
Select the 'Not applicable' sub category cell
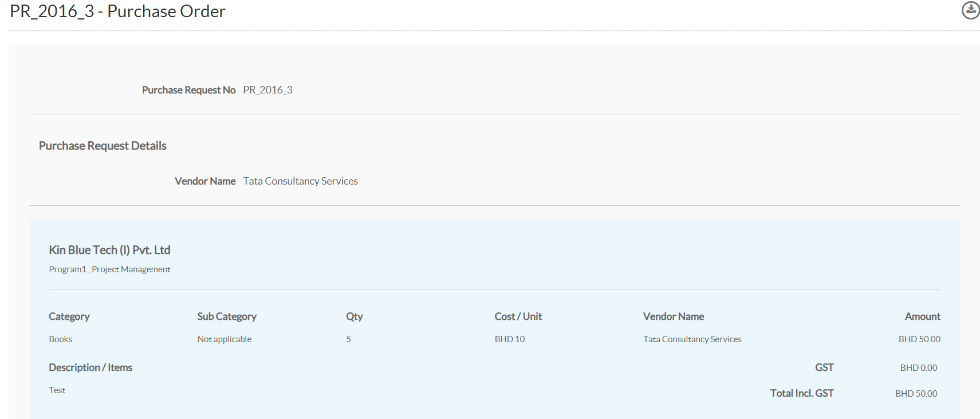coord(225,339)
